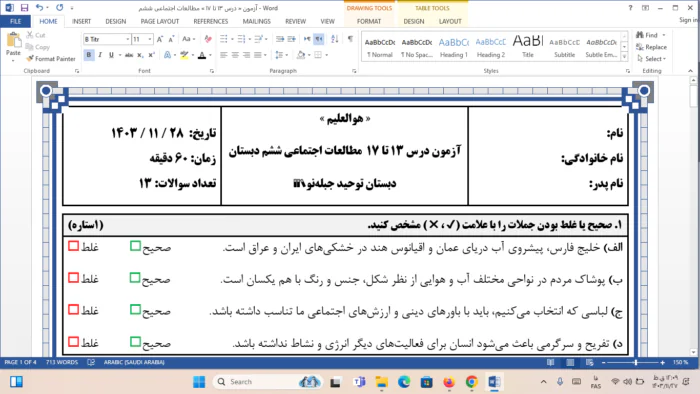700x394 pixels.
Task: Expand numbering list dropdown arrow
Action: click(x=250, y=39)
